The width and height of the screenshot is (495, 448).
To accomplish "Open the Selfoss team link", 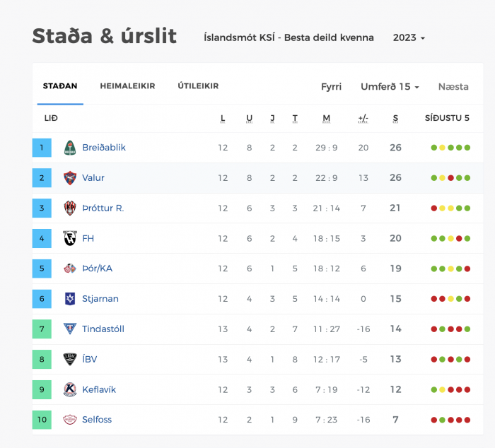I will pos(97,420).
